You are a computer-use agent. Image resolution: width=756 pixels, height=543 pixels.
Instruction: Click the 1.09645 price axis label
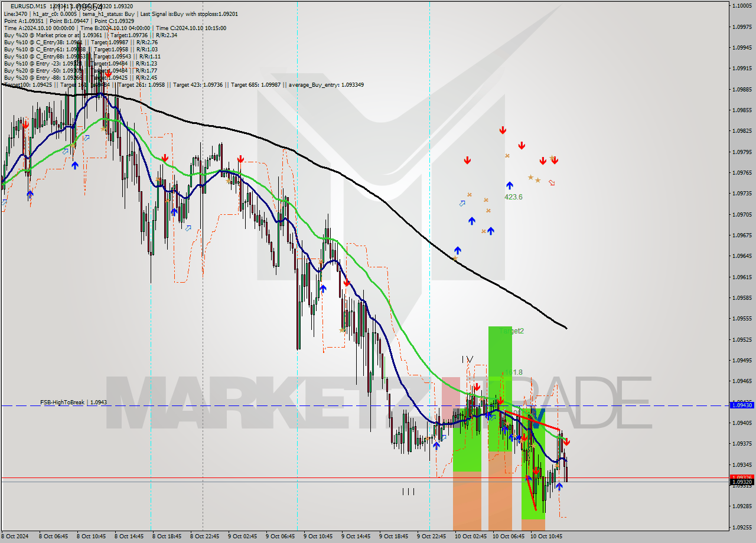tap(742, 256)
